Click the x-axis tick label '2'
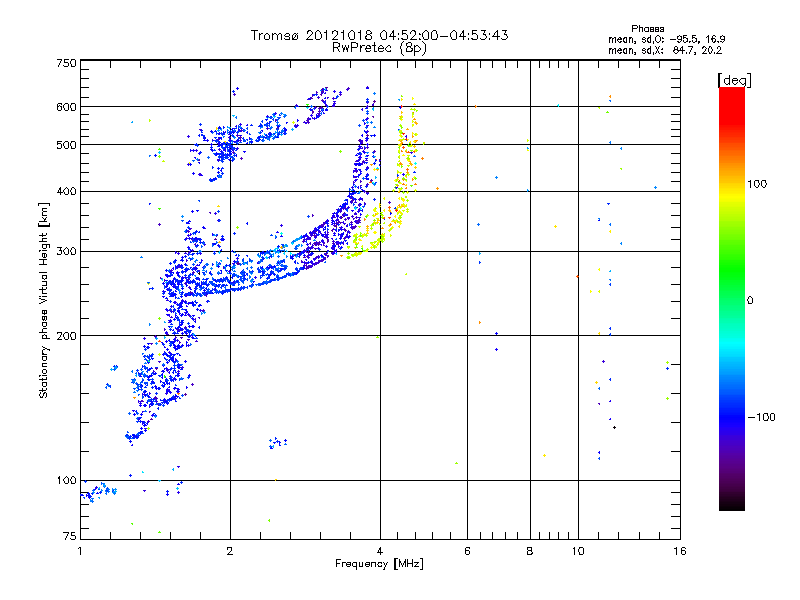The height and width of the screenshot is (600, 800). [x=230, y=551]
